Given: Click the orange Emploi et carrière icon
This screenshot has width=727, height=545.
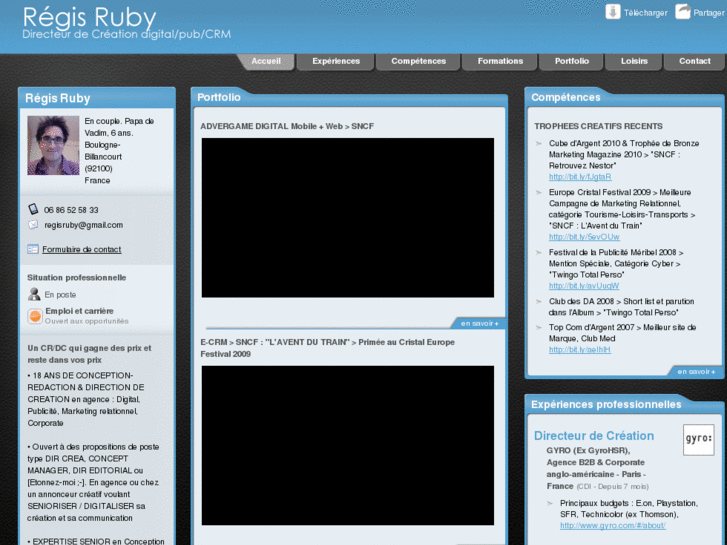Looking at the screenshot, I should (35, 316).
